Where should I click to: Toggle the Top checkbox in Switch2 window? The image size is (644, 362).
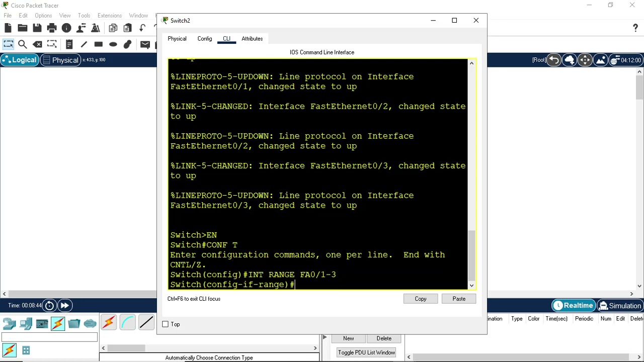coord(166,324)
